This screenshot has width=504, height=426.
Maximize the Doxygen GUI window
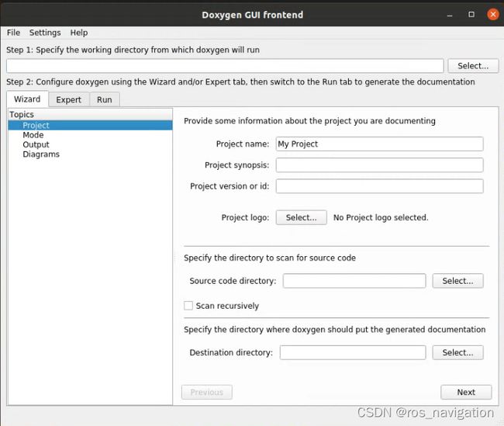coord(471,15)
